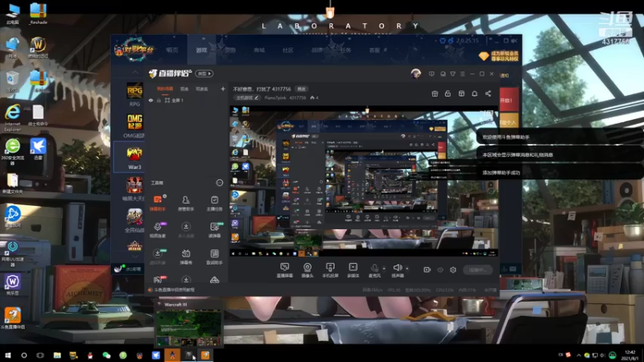
Task: Toggle the preview eye icon near settings
Action: 440,269
